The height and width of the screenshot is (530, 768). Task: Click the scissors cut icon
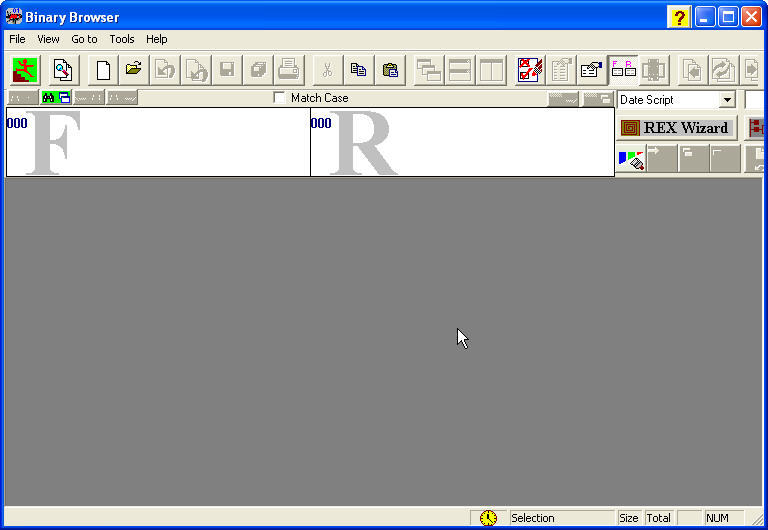point(328,71)
